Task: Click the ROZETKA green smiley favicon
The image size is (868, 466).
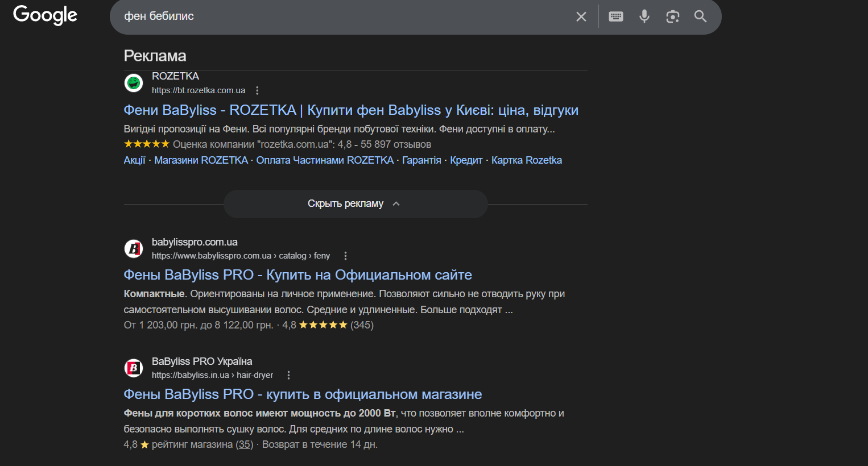Action: (134, 83)
